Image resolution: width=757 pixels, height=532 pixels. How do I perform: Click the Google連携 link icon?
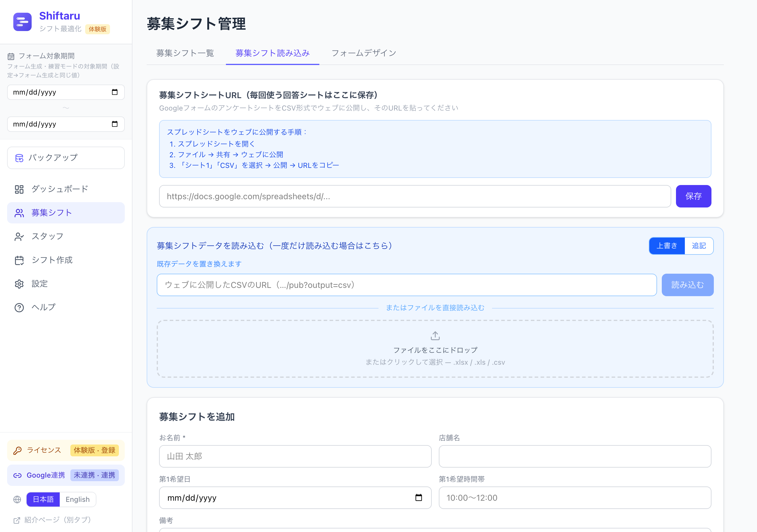(17, 475)
